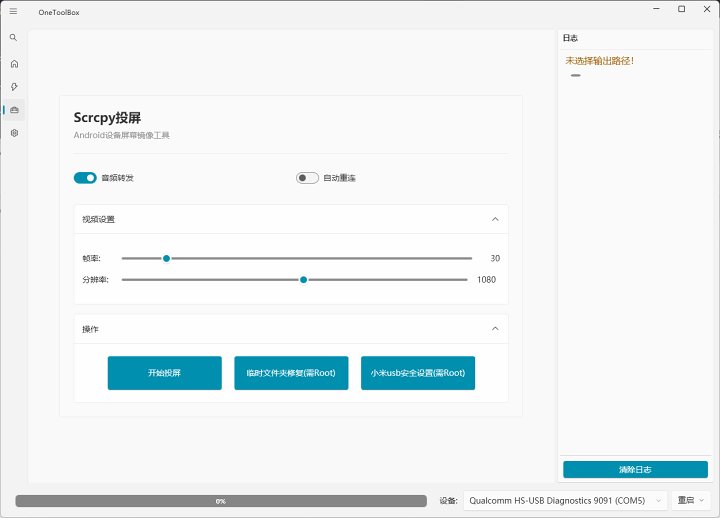This screenshot has height=518, width=720.
Task: Maximize the OneToolBox window
Action: point(681,9)
